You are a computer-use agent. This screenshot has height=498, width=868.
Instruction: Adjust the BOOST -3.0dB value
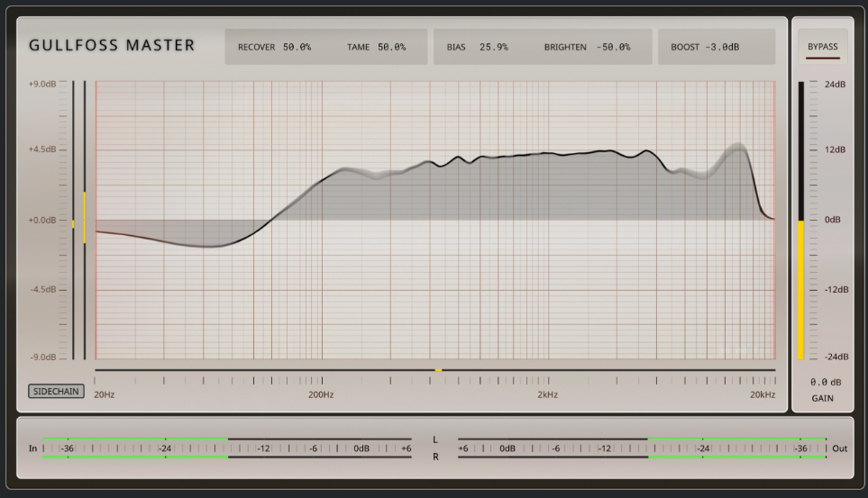click(x=722, y=47)
